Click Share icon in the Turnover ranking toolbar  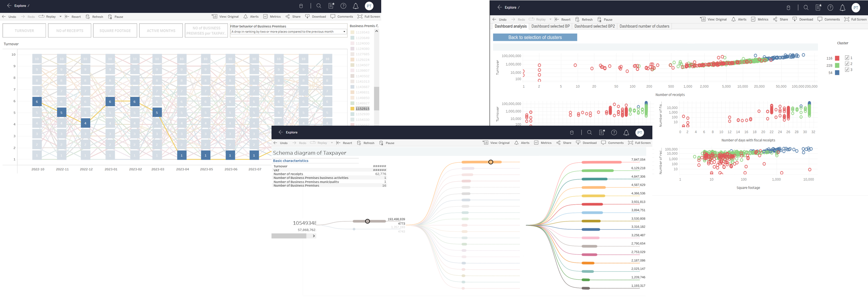point(288,16)
